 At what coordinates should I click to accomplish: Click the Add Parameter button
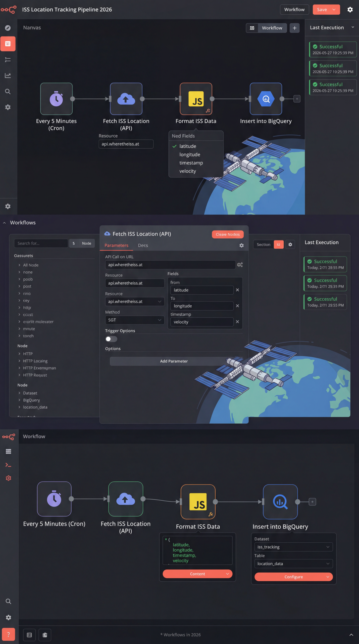click(174, 361)
